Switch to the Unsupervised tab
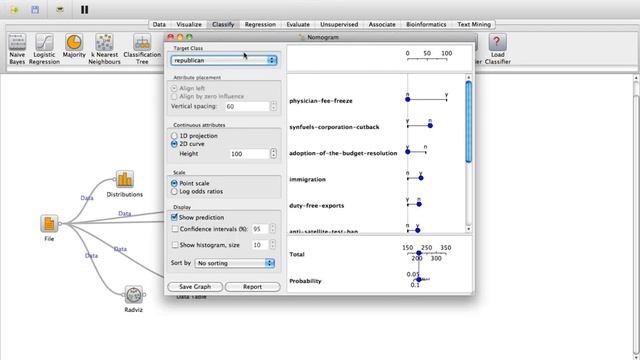Image resolution: width=640 pixels, height=360 pixels. (x=339, y=24)
